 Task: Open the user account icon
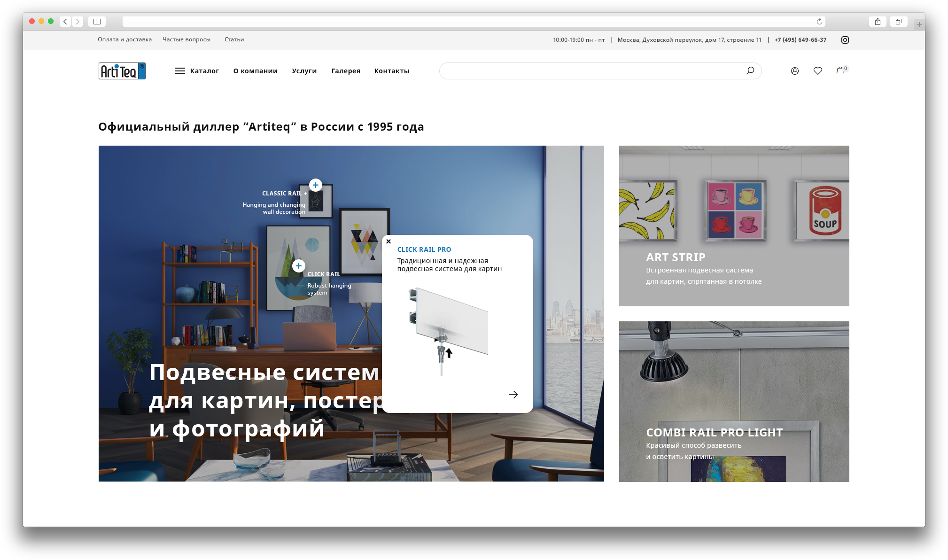795,71
